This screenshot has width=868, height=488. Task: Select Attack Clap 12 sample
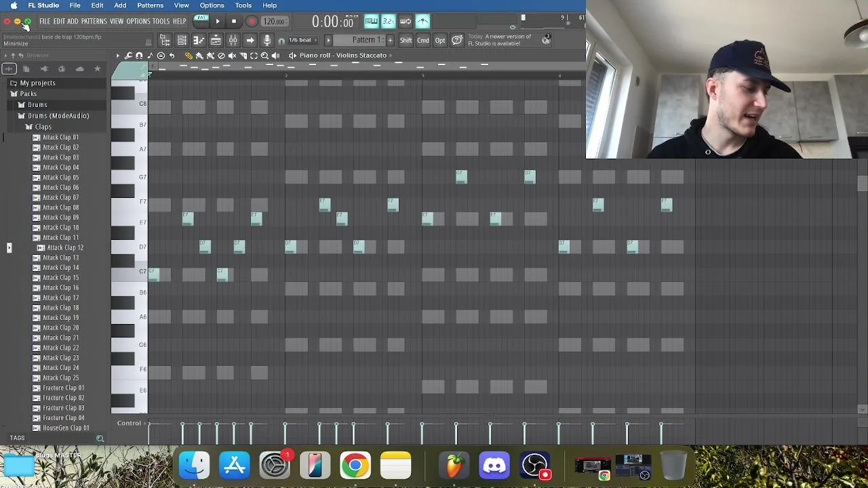point(65,248)
